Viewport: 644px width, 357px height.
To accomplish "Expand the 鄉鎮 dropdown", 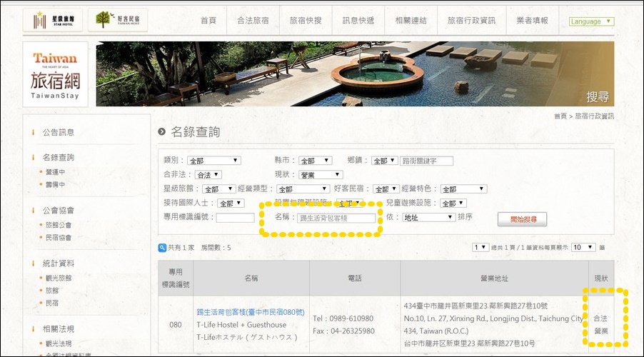I will point(384,161).
